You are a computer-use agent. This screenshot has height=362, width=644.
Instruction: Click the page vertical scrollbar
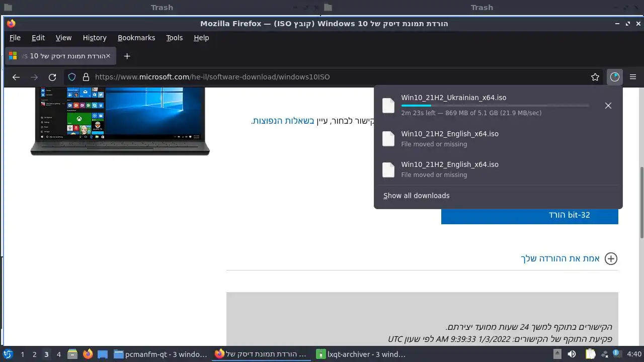[641, 202]
